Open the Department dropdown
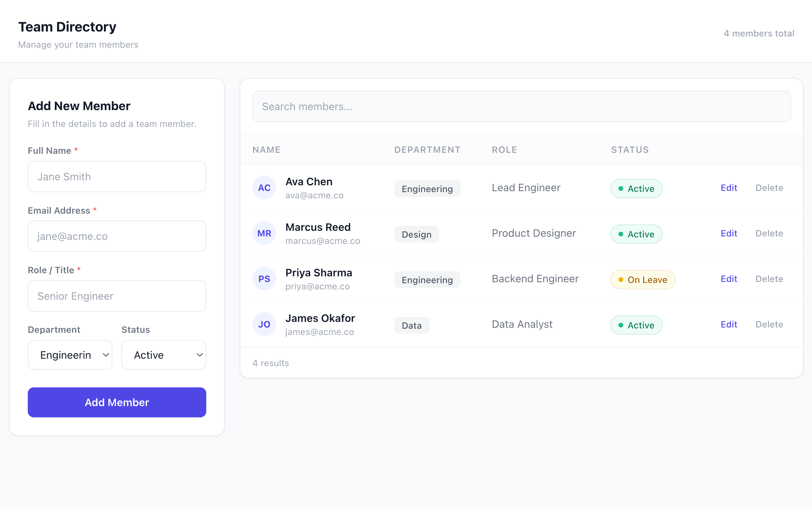The height and width of the screenshot is (509, 812). tap(70, 355)
